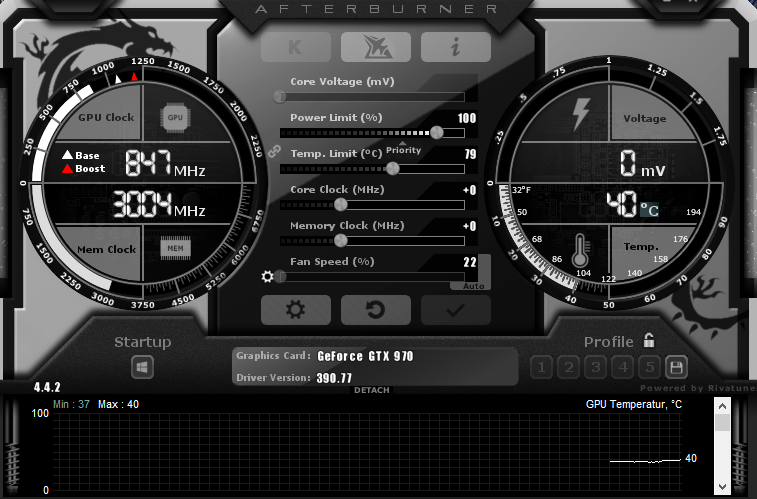Select profile slot 3
This screenshot has width=757, height=499.
(596, 367)
